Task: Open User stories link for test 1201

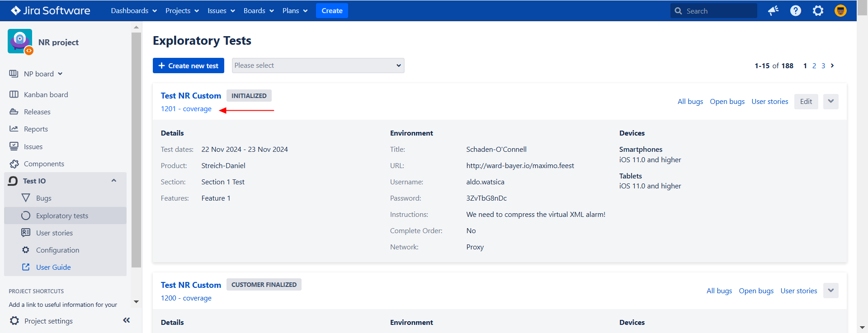Action: [x=770, y=101]
